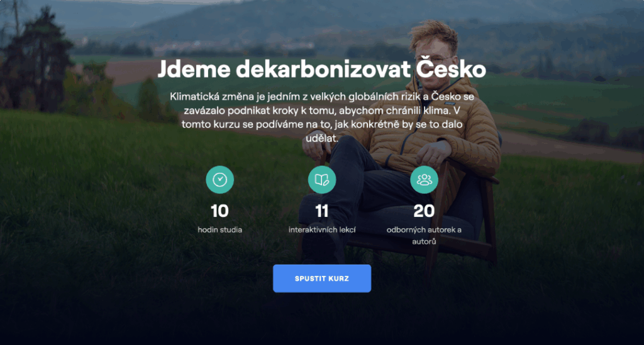
Task: Click the number 10 statistic
Action: pos(219,211)
